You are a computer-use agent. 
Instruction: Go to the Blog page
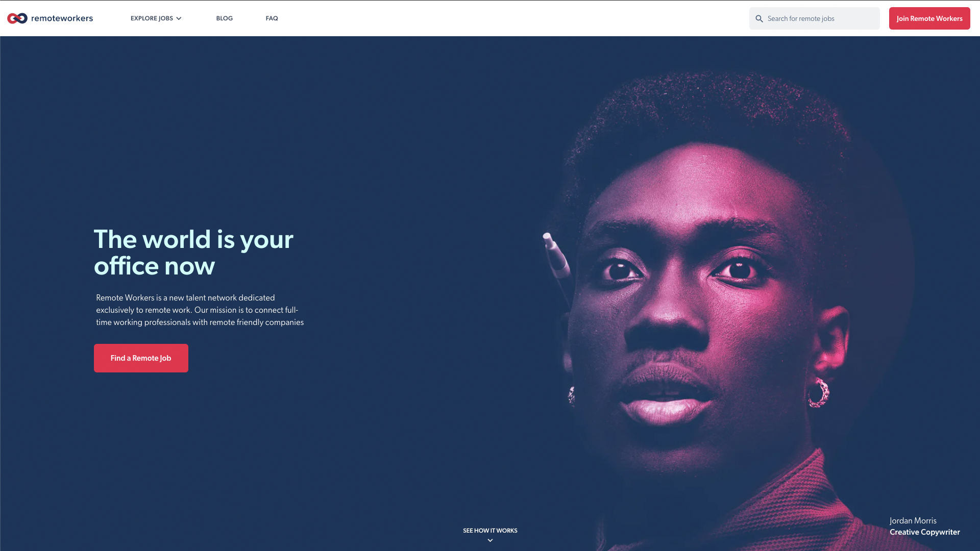(224, 18)
